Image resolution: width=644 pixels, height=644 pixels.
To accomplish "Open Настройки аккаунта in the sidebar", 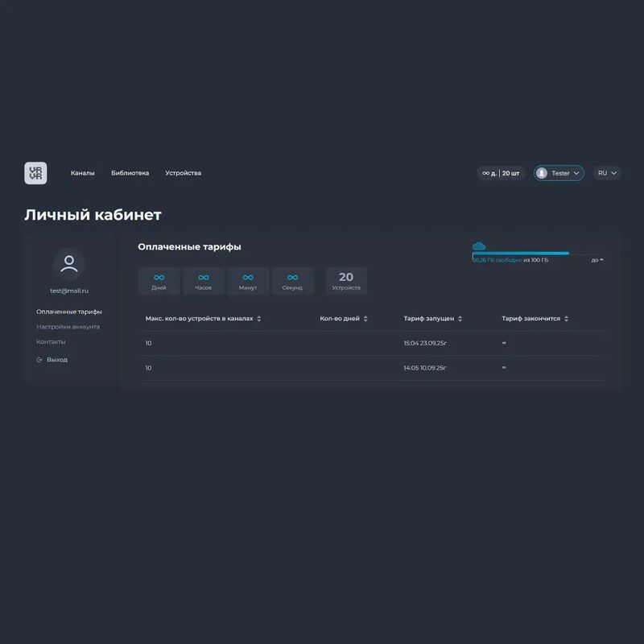I will click(x=68, y=327).
